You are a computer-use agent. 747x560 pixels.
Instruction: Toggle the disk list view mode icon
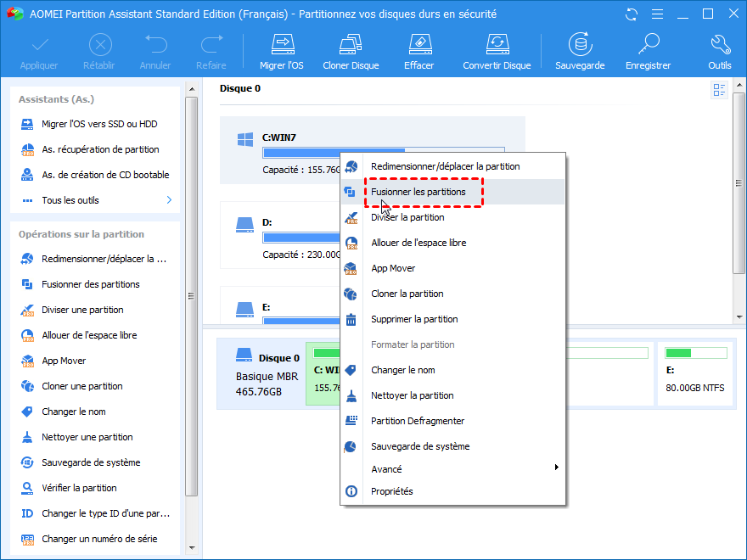(x=719, y=90)
